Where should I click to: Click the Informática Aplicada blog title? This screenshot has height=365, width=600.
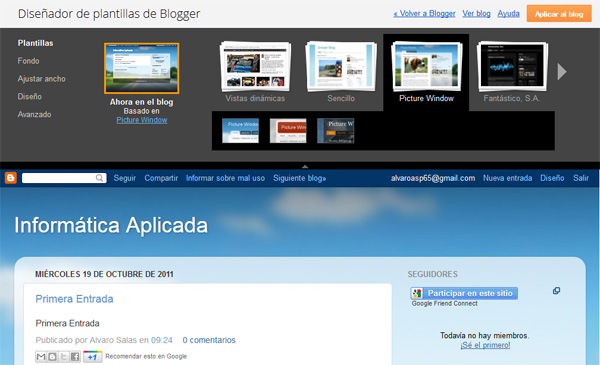111,225
